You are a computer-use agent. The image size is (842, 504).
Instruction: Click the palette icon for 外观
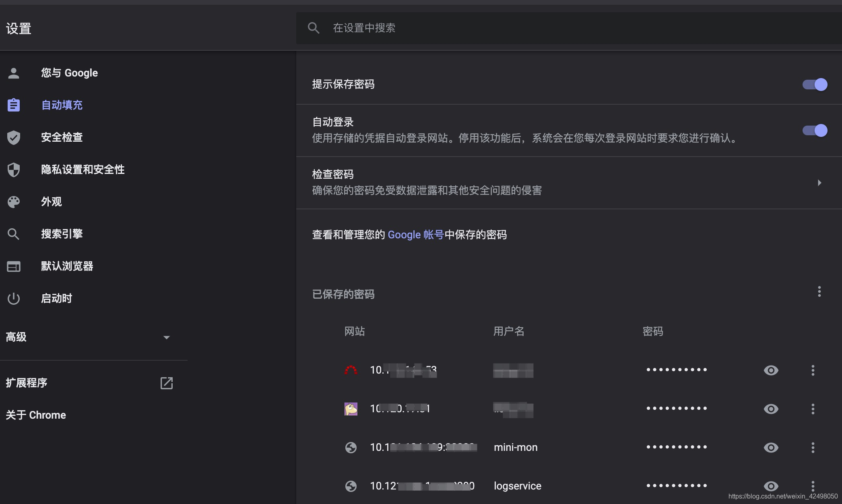(14, 202)
